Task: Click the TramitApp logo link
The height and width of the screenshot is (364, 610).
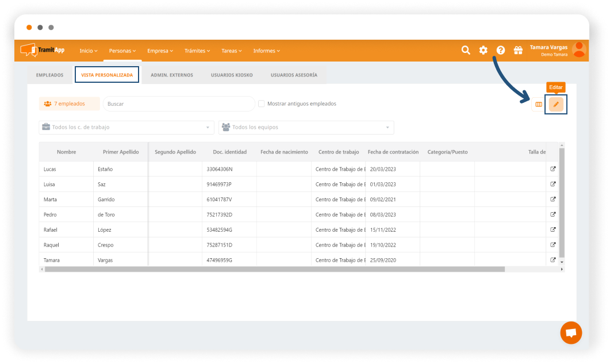Action: pos(43,51)
